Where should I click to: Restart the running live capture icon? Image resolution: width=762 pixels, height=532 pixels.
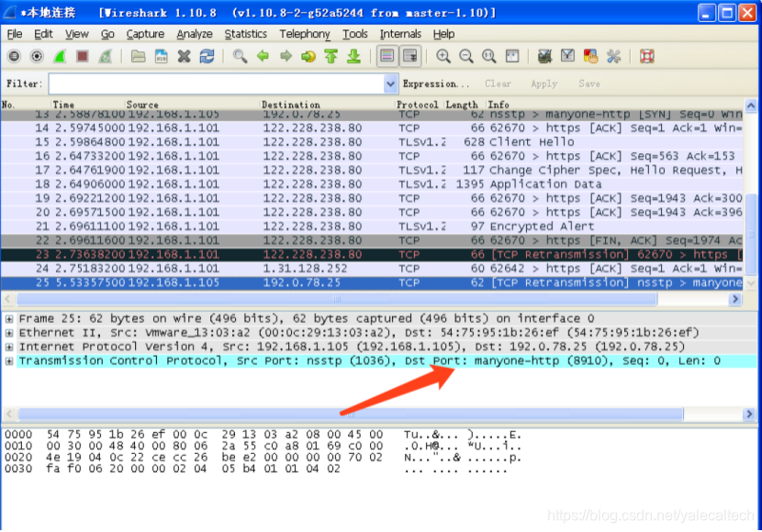106,56
